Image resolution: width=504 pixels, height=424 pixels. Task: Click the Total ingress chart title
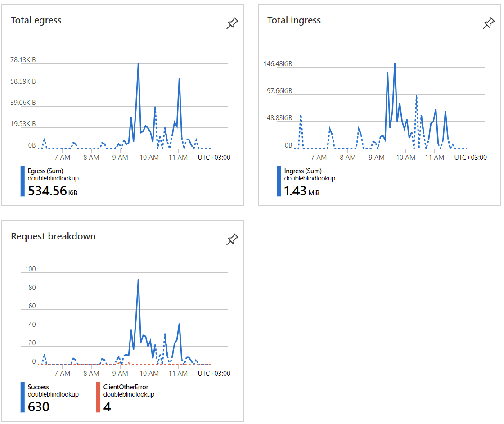coord(294,20)
